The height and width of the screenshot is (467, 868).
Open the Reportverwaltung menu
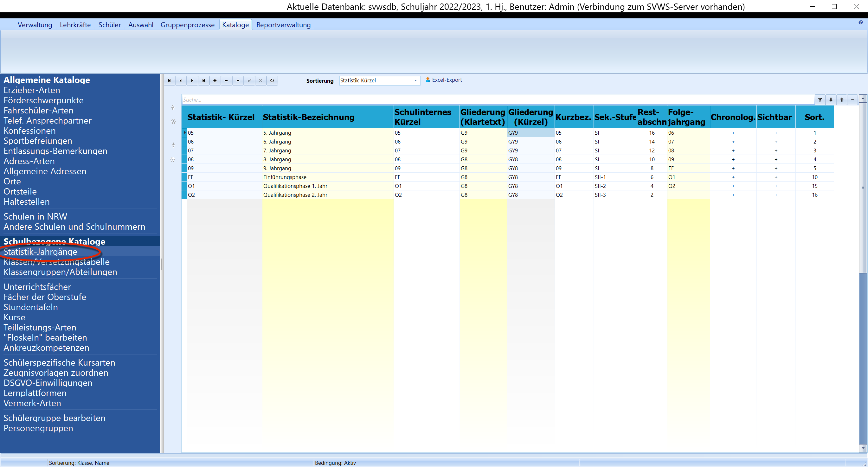coord(283,25)
